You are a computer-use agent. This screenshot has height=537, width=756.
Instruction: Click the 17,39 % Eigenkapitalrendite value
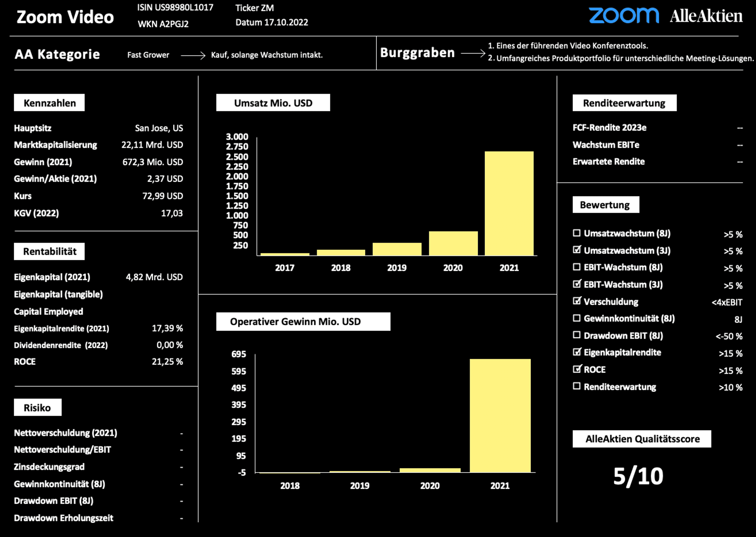(x=167, y=328)
